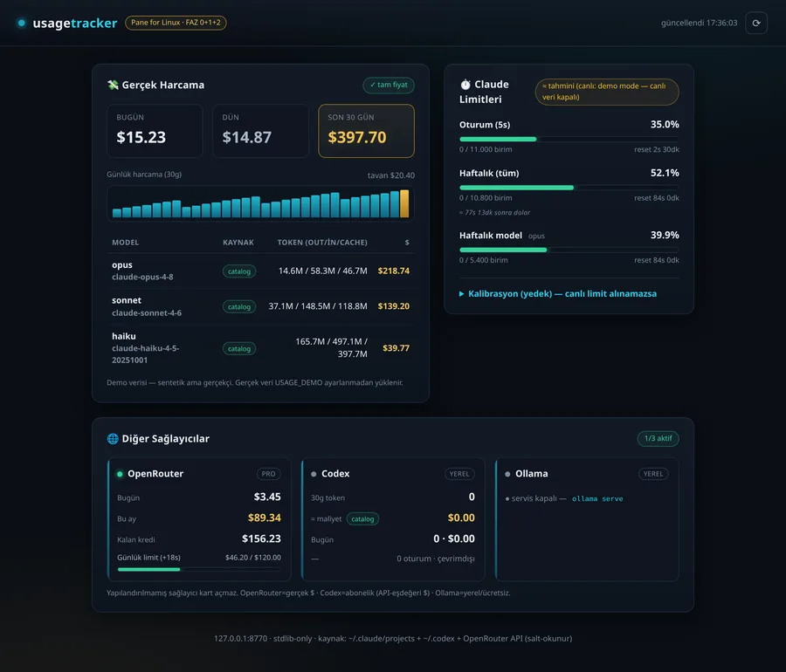786x672 pixels.
Task: Click the güncellendi 17:36:03 timestamp
Action: 700,23
